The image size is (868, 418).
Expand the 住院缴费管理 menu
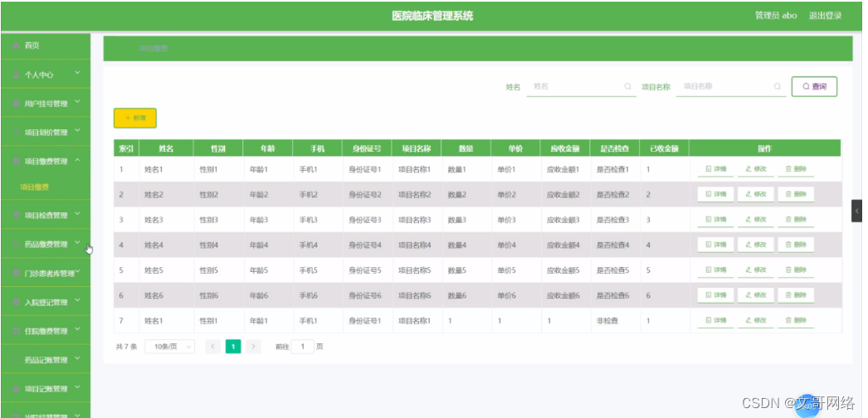pos(77,329)
